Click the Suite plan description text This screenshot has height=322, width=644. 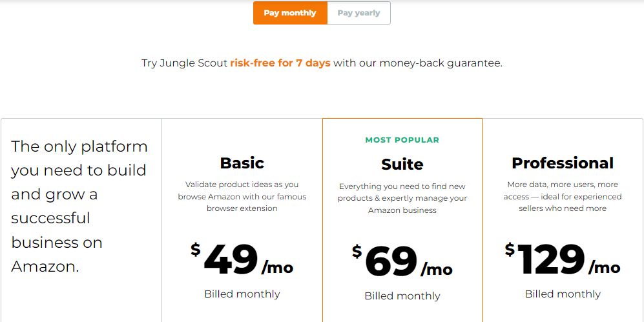[402, 199]
